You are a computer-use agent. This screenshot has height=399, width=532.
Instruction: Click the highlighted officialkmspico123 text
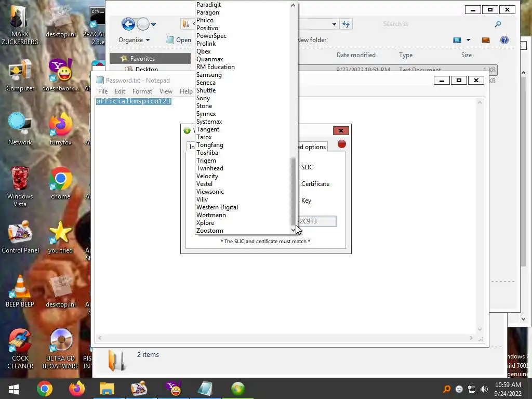[134, 101]
